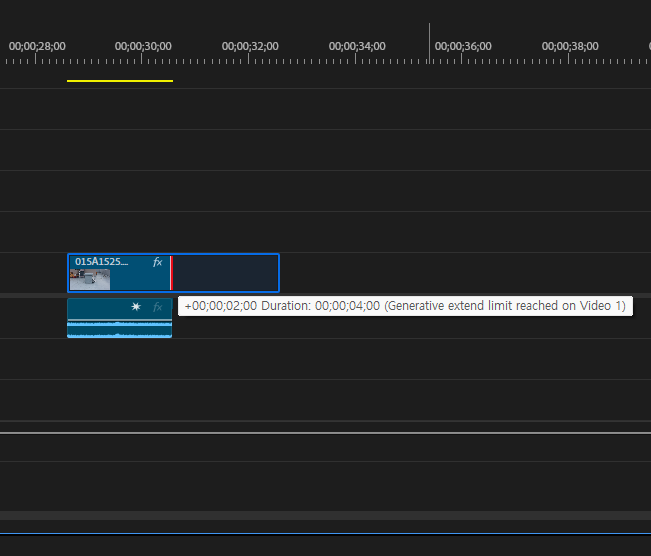The height and width of the screenshot is (556, 651).
Task: Select the 015A1525 video clip thumbnail
Action: (x=90, y=279)
